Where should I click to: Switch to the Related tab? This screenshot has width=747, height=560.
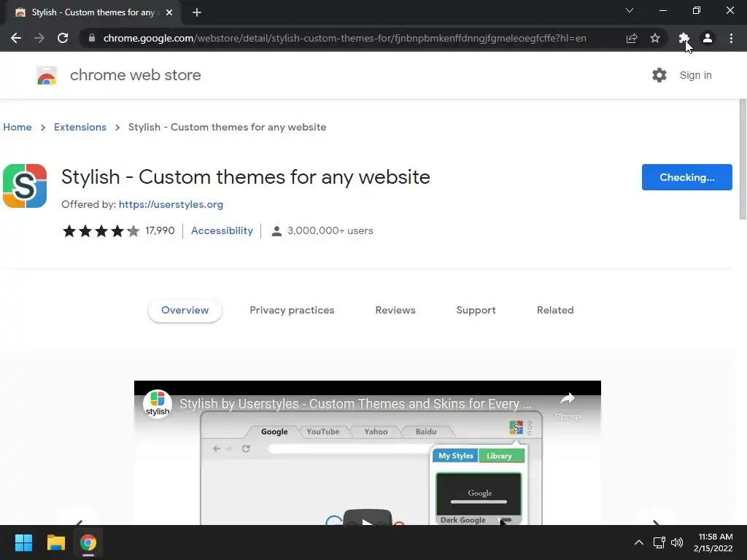555,310
